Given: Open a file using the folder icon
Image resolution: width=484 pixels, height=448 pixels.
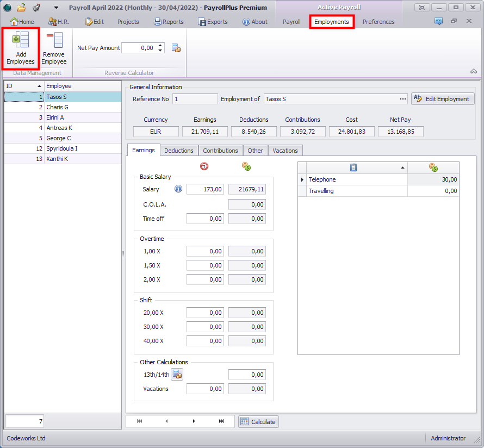Looking at the screenshot, I should click(20, 7).
